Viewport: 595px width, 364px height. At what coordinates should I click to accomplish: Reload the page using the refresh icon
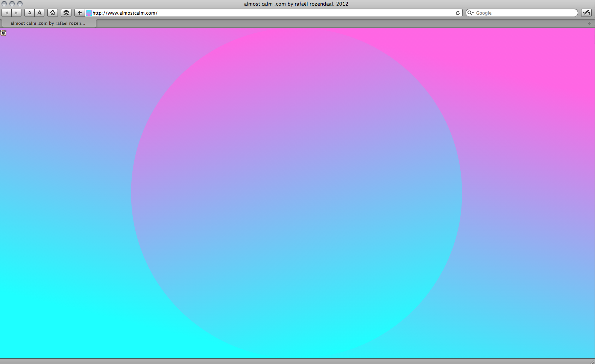click(458, 13)
